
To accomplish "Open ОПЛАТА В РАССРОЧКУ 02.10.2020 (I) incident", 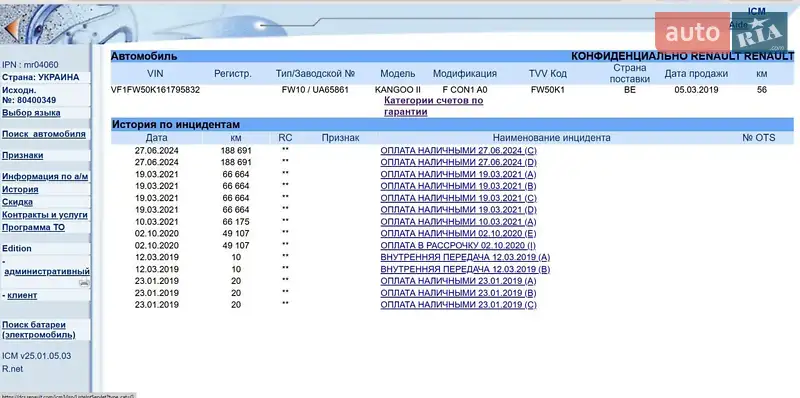I will (x=458, y=245).
